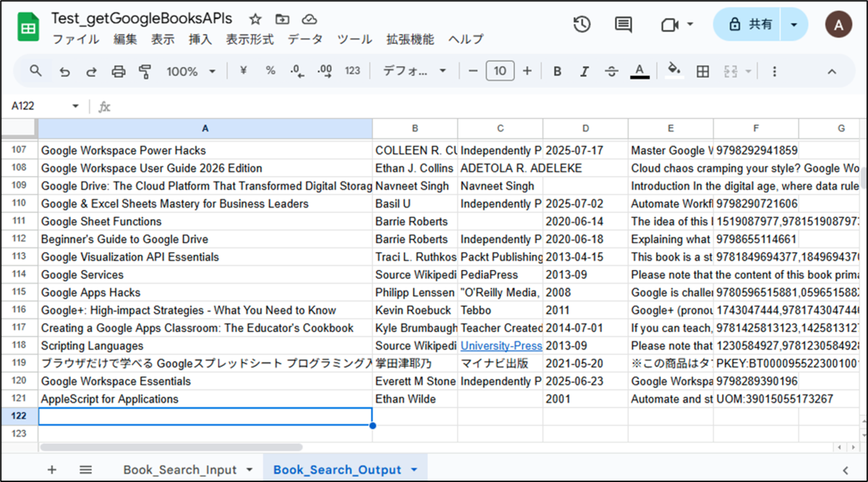Click the horizontal scrollbar thumb

click(x=171, y=447)
